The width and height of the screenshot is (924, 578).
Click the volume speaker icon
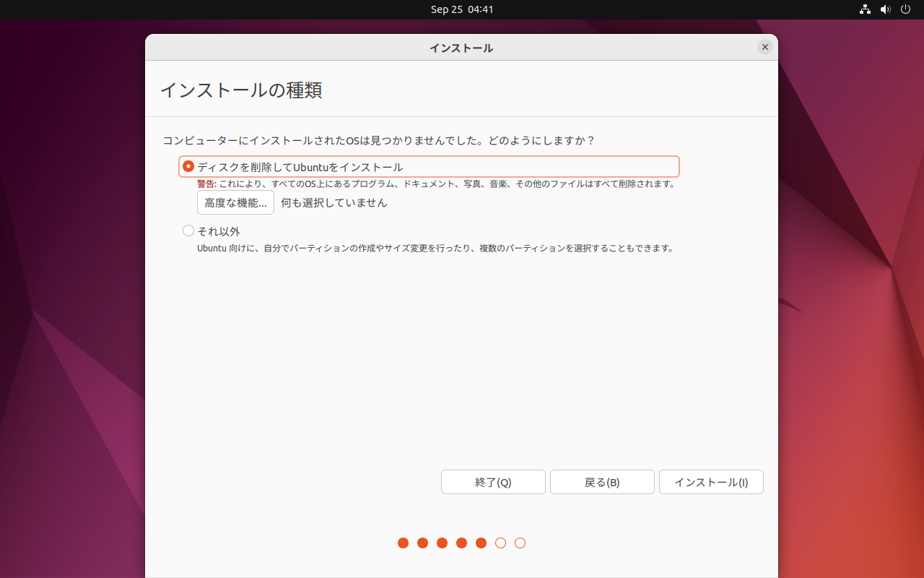(886, 9)
